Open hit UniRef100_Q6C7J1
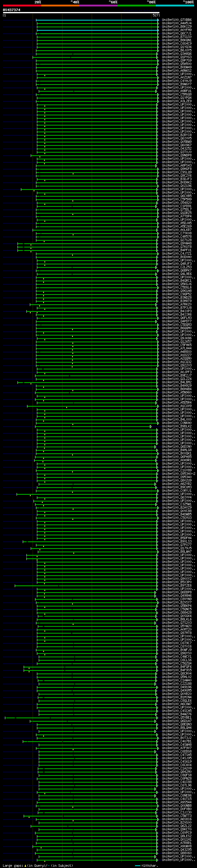 [x=177, y=33]
